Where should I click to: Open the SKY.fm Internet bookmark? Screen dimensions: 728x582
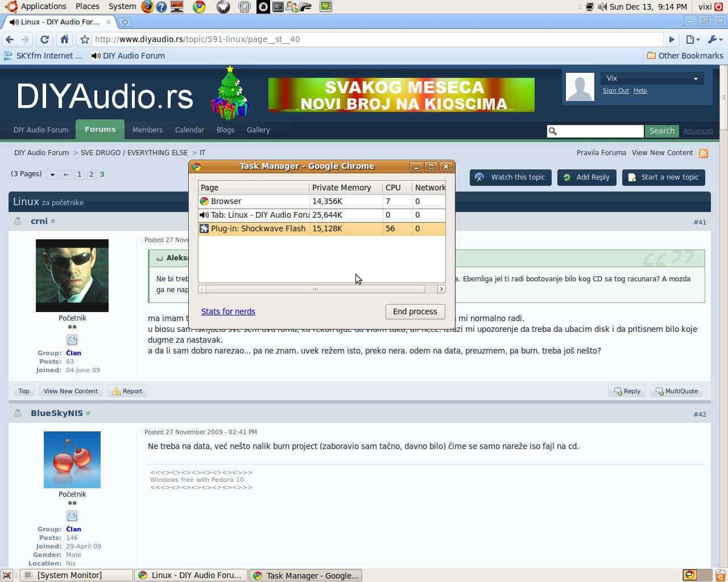pos(43,56)
